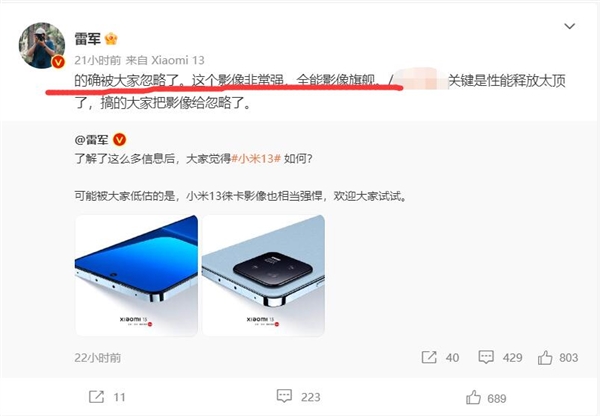Viewport: 600px width, 416px height.
Task: Open the quoted @雷军 mention
Action: click(92, 140)
